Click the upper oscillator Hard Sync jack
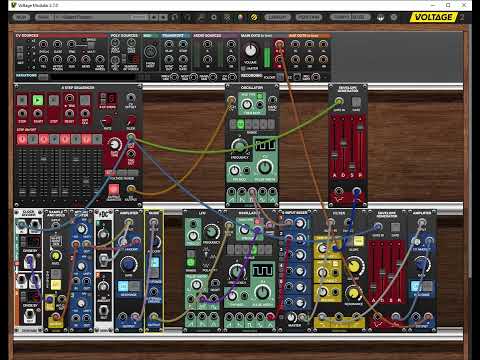Image resolution: width=480 pixels, height=360 pixels. click(272, 100)
